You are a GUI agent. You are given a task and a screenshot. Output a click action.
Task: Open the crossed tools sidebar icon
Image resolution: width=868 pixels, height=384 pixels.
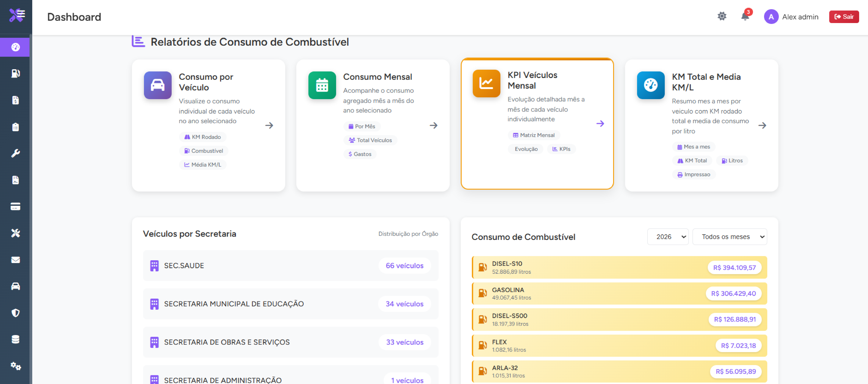(16, 233)
